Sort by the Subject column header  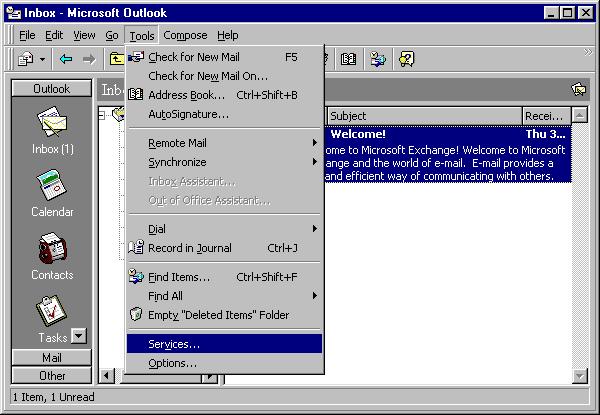coord(425,116)
